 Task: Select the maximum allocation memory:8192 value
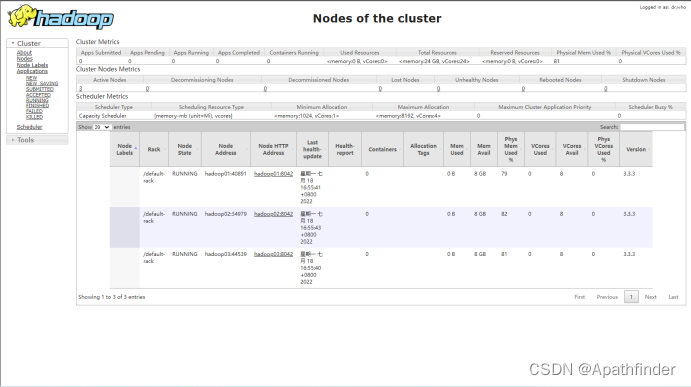tap(408, 116)
